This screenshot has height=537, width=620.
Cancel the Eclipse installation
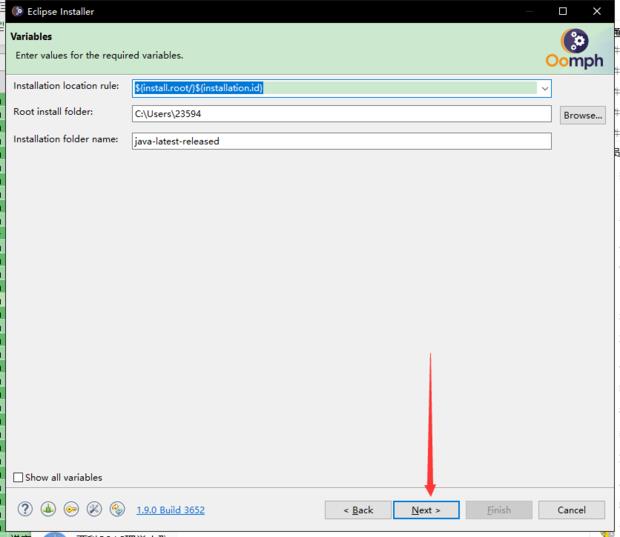coord(571,510)
